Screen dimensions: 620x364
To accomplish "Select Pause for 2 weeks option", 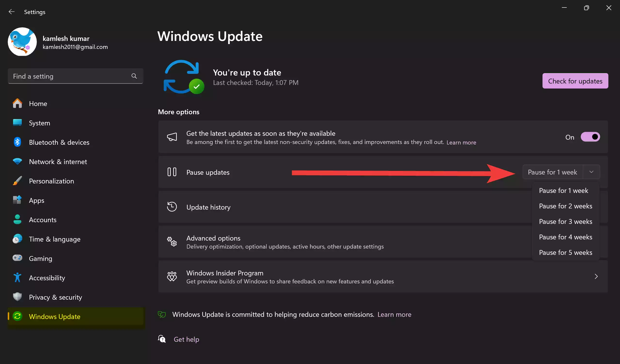I will [x=565, y=206].
